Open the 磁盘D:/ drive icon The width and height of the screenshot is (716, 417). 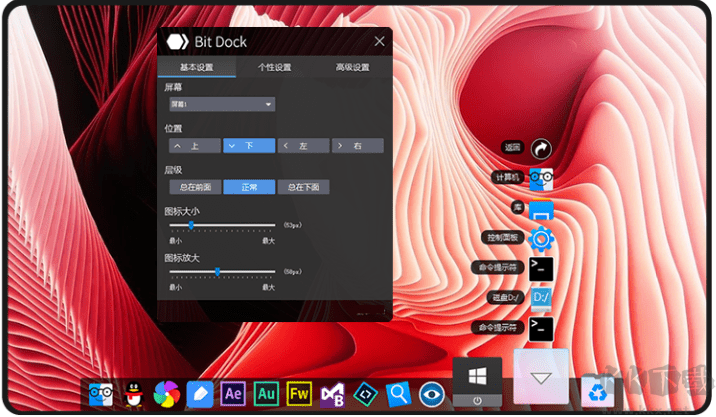click(x=541, y=297)
